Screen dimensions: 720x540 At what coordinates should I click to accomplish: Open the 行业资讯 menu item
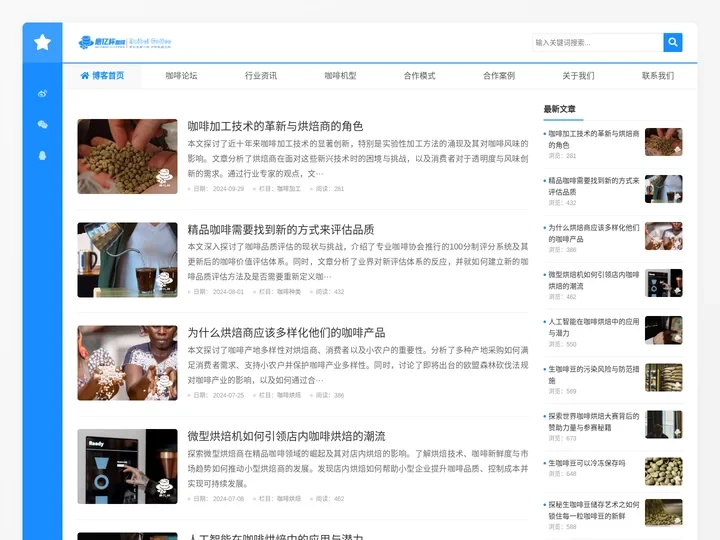(x=261, y=76)
